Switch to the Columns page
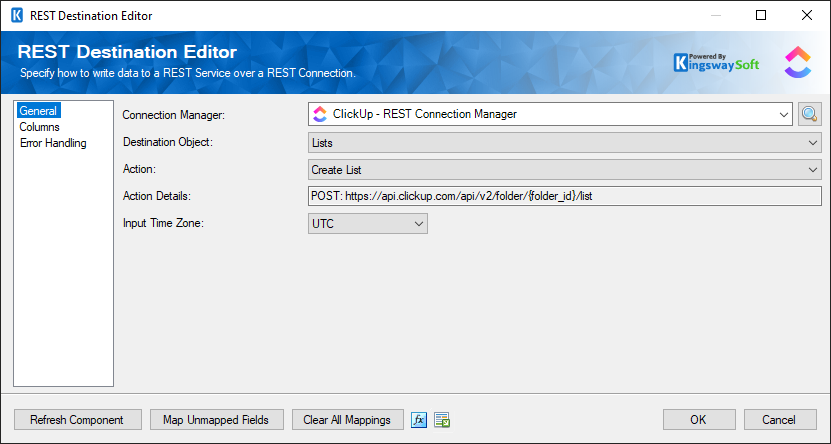 [40, 127]
